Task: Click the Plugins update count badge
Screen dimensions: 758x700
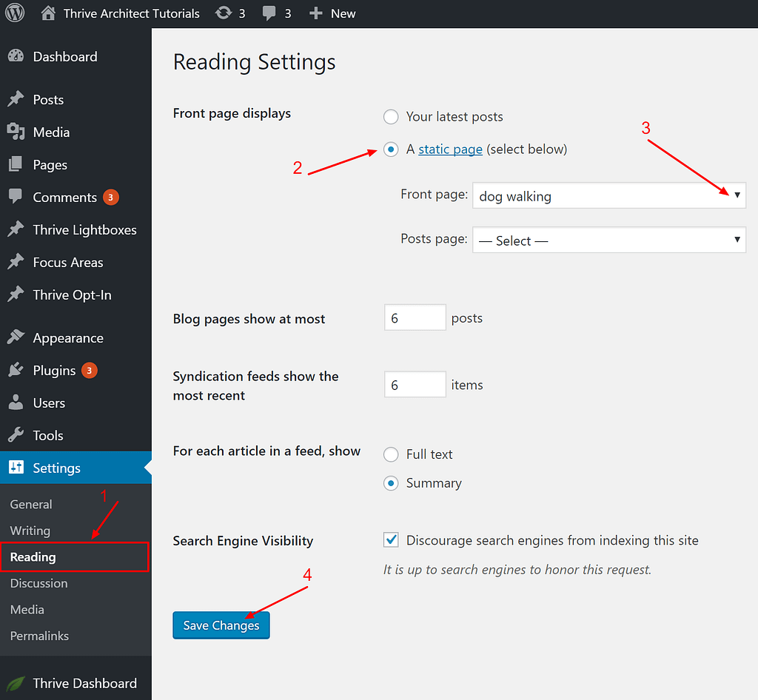Action: 90,371
